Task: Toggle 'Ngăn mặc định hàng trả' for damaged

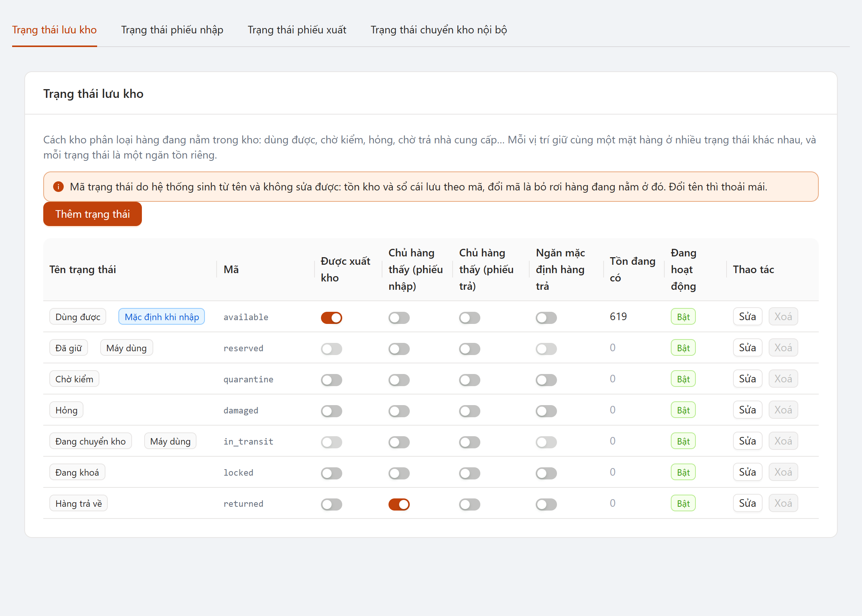Action: pyautogui.click(x=546, y=411)
